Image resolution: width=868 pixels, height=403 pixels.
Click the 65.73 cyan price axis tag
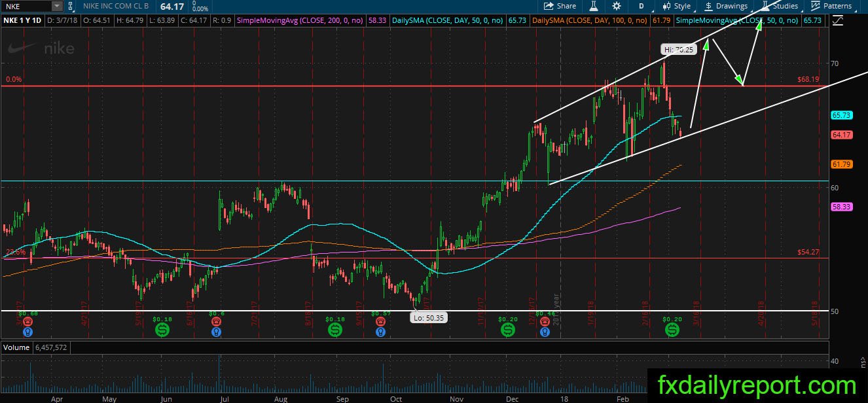click(x=841, y=115)
